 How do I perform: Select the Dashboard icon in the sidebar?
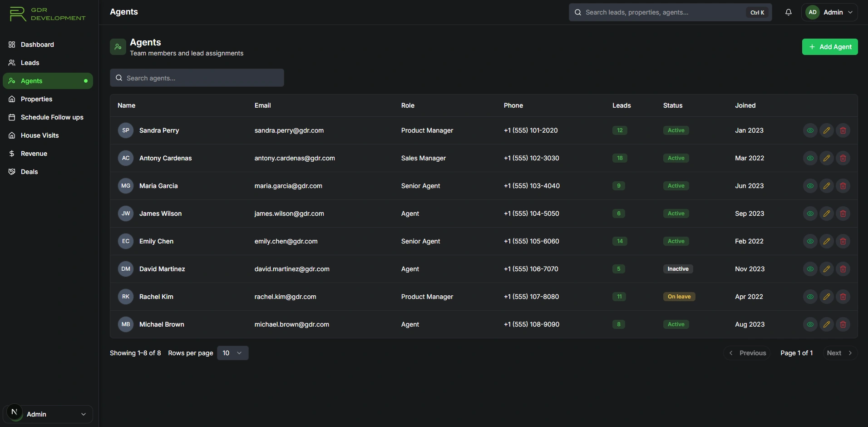point(12,45)
